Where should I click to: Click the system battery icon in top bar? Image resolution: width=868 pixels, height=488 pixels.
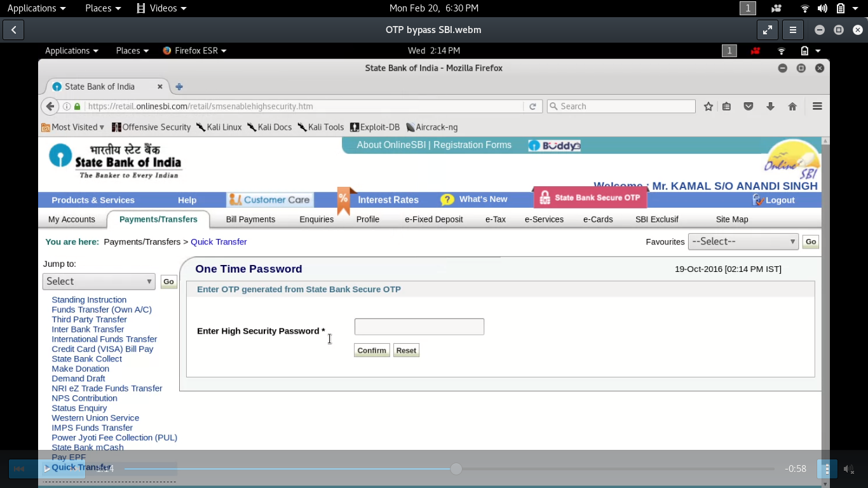[x=841, y=8]
